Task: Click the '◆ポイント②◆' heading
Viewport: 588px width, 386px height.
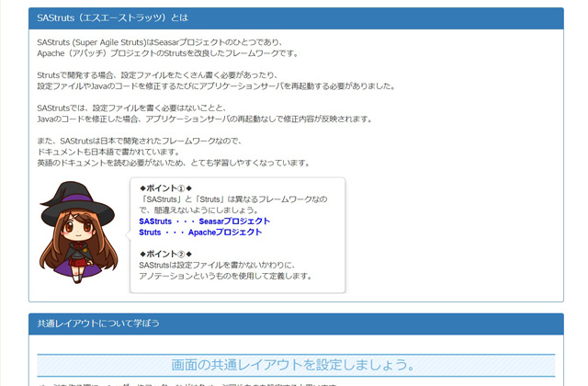Action: (x=165, y=254)
